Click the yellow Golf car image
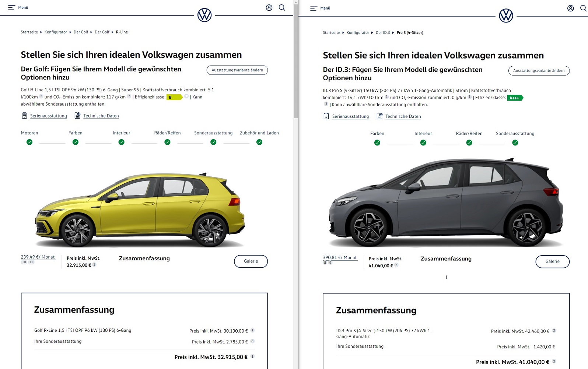 [140, 209]
